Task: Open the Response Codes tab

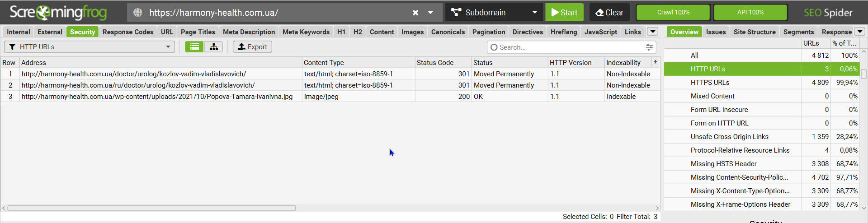Action: (128, 32)
